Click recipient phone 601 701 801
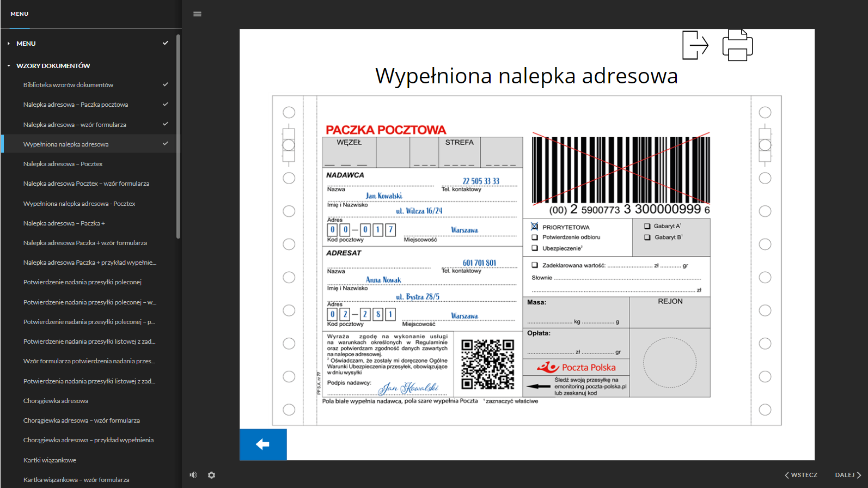Viewport: 868px width, 488px height. [479, 263]
